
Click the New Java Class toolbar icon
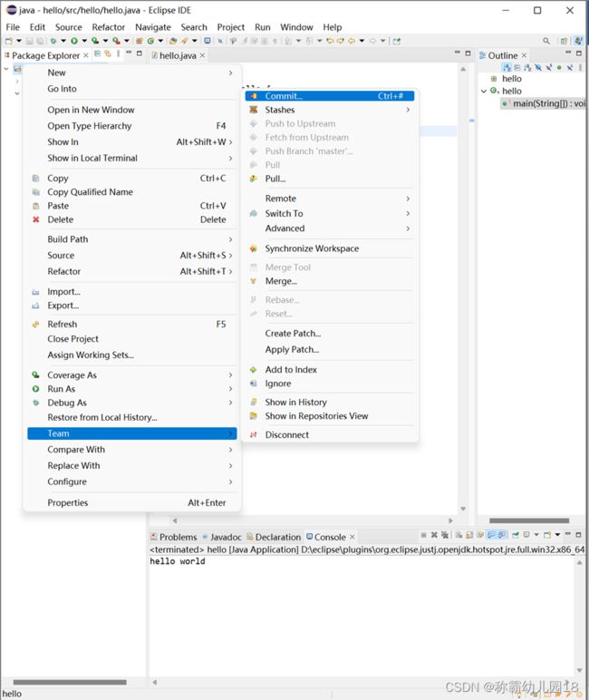coord(150,41)
